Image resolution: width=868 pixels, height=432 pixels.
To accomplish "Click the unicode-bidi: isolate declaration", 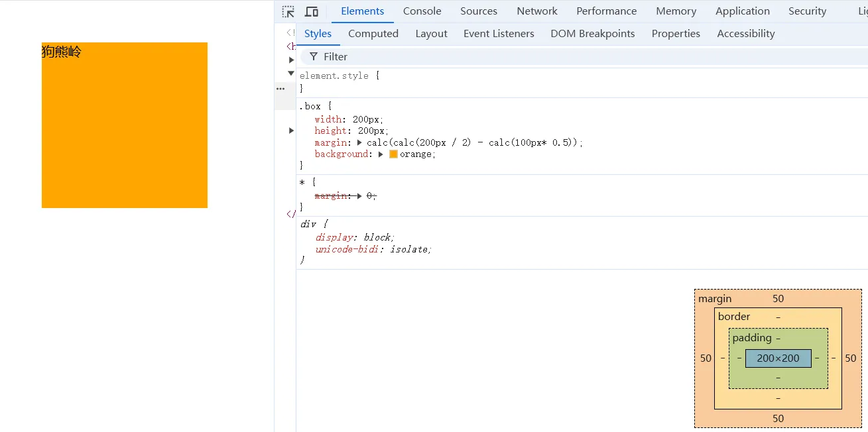I will (373, 249).
